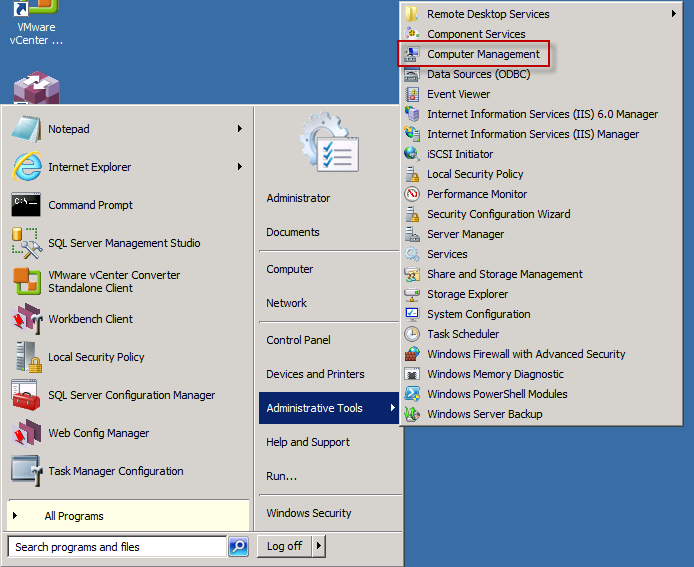Click in the Search programs and files box

click(117, 547)
